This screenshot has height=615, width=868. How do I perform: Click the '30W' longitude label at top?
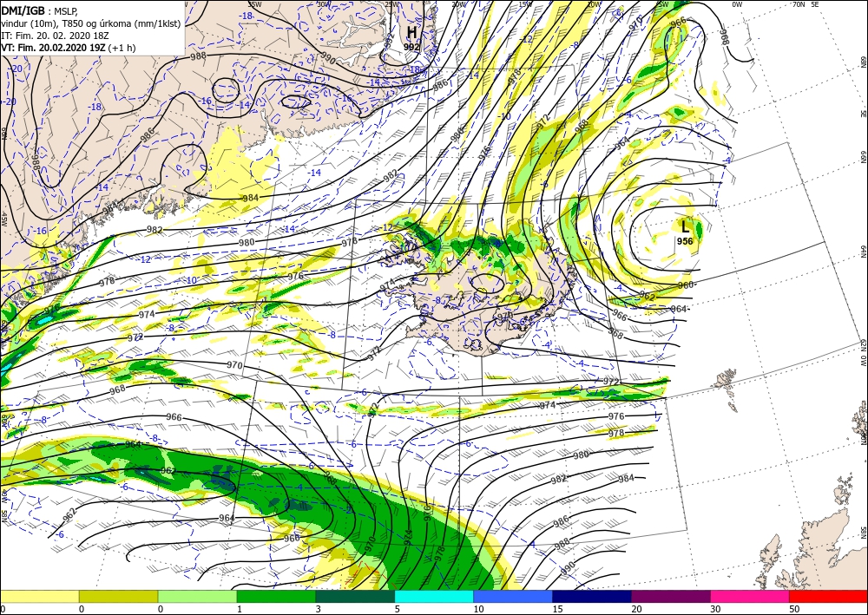323,4
